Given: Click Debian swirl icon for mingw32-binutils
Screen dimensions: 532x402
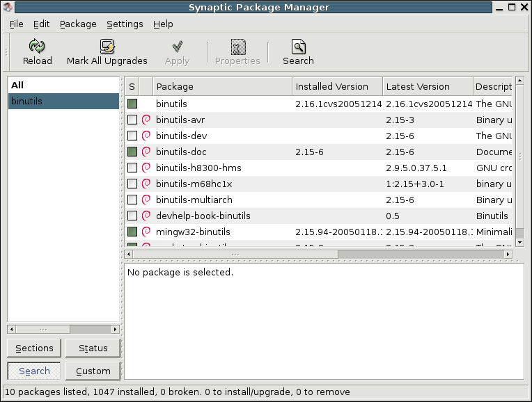Looking at the screenshot, I should pos(146,232).
